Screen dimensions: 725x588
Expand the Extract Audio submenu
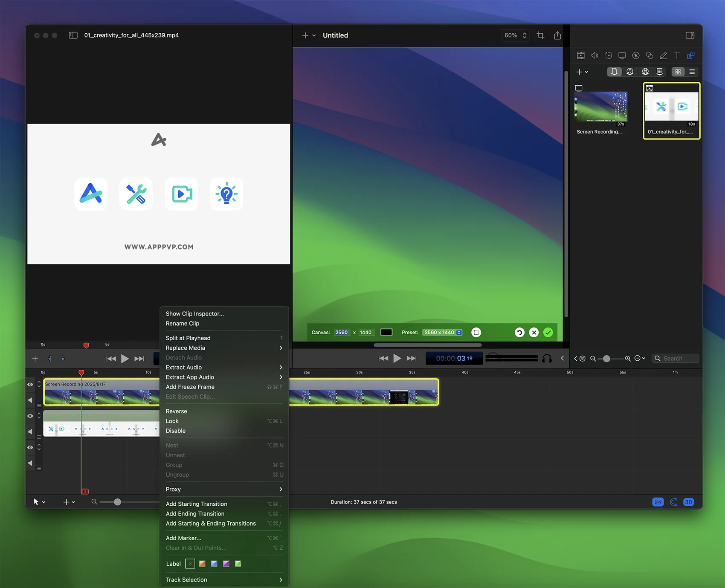[x=224, y=368]
